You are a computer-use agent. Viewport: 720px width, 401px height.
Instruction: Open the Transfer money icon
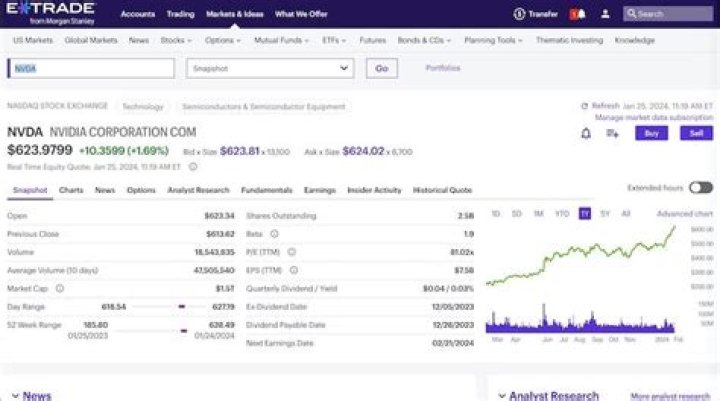click(x=519, y=14)
